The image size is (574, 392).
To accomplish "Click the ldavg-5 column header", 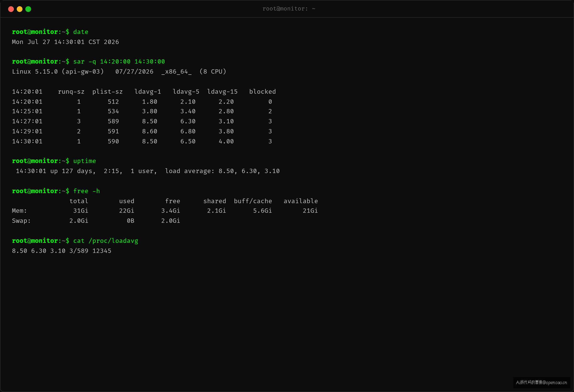I will [186, 92].
